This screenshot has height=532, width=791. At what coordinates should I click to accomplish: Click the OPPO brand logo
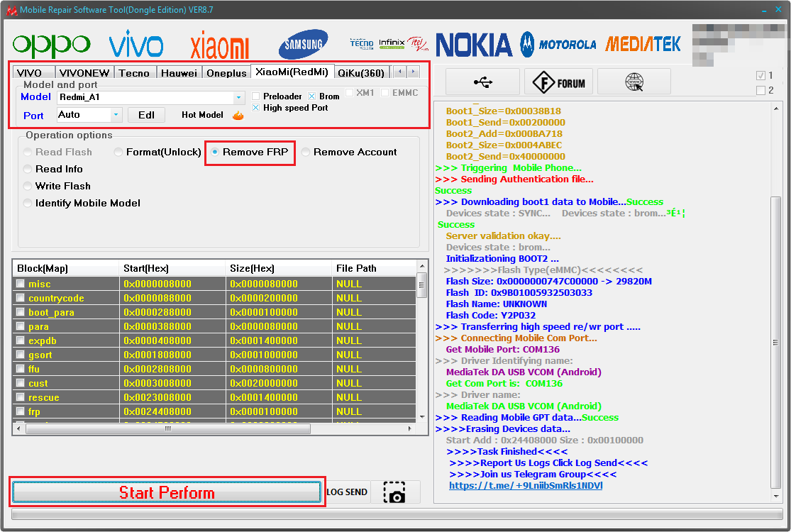click(52, 45)
